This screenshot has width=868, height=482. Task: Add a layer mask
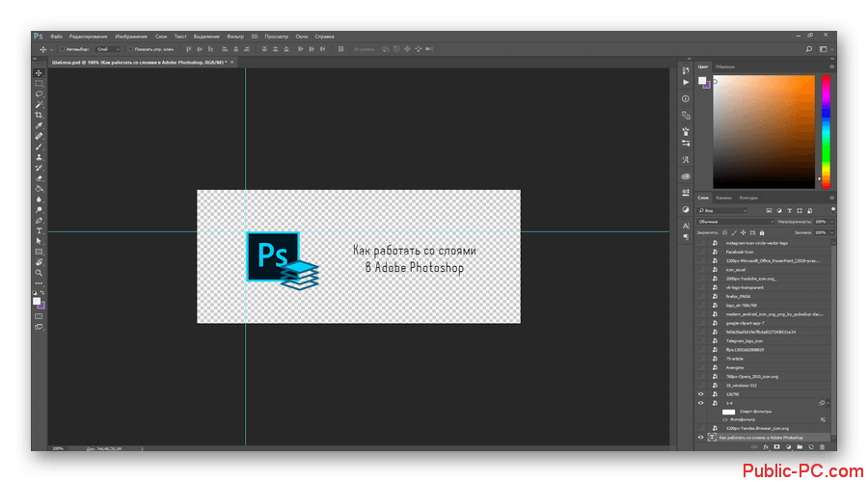click(x=776, y=447)
